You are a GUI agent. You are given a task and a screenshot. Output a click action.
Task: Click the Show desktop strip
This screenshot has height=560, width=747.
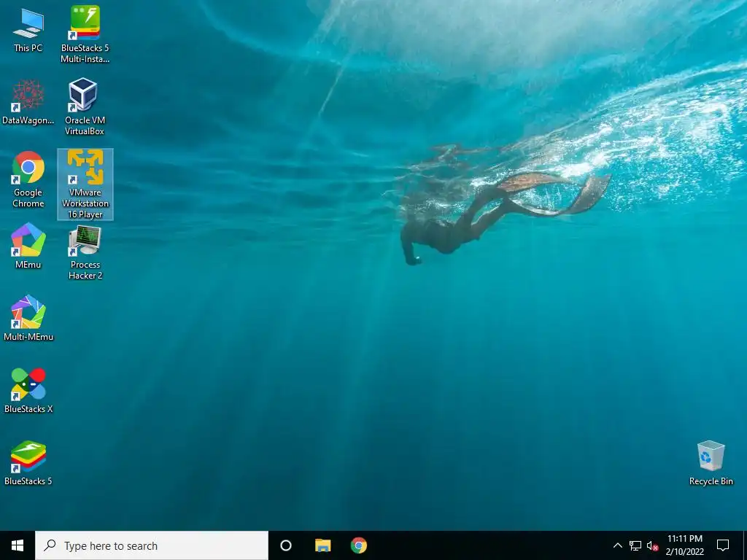coord(745,545)
